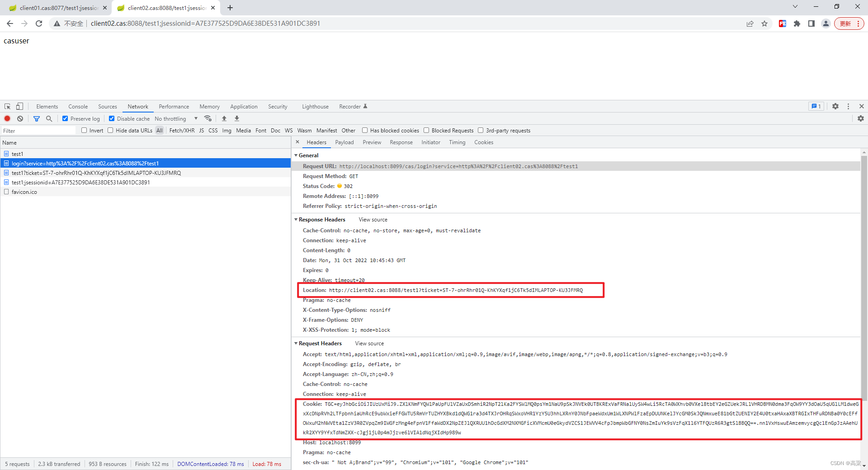Image resolution: width=868 pixels, height=470 pixels.
Task: Open the Application panel
Action: [x=244, y=107]
